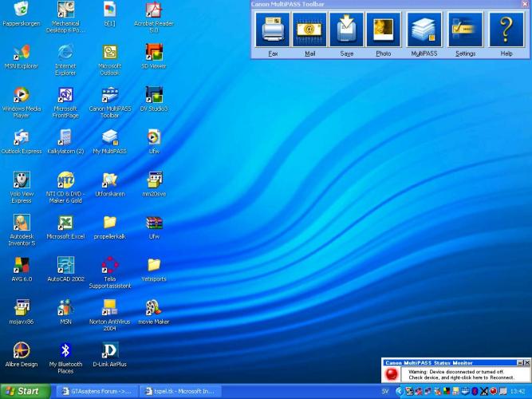Click the red warning icon in Status Monitor
The width and height of the screenshot is (532, 399).
tap(392, 373)
